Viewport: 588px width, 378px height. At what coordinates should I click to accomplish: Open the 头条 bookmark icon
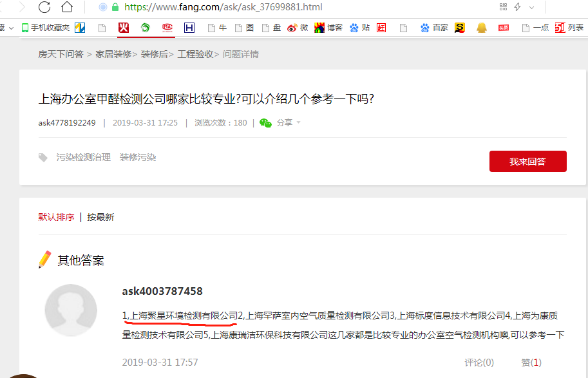click(x=503, y=28)
